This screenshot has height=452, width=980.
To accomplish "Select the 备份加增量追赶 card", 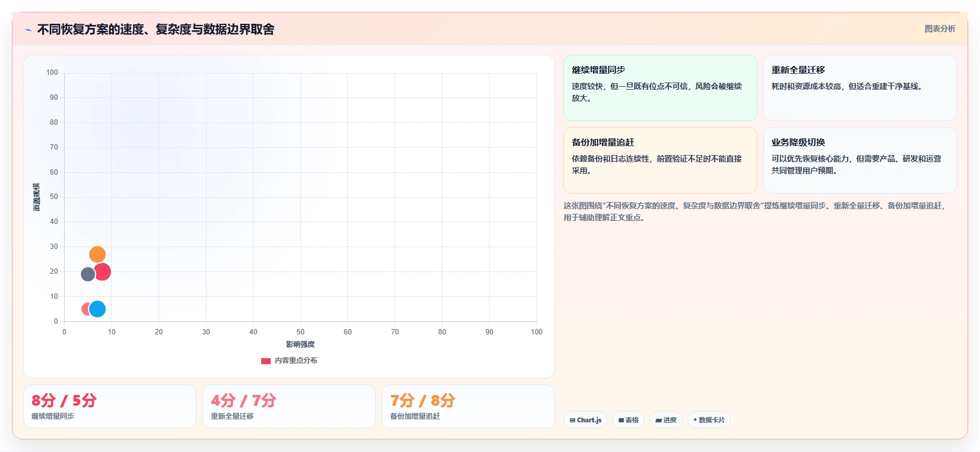I will pyautogui.click(x=660, y=160).
